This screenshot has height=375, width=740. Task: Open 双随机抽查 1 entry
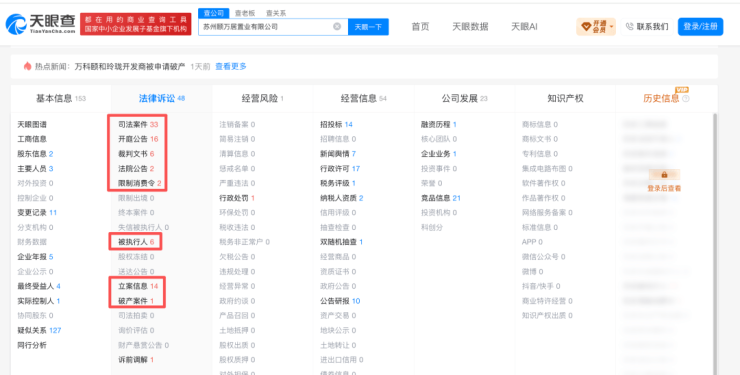(342, 242)
